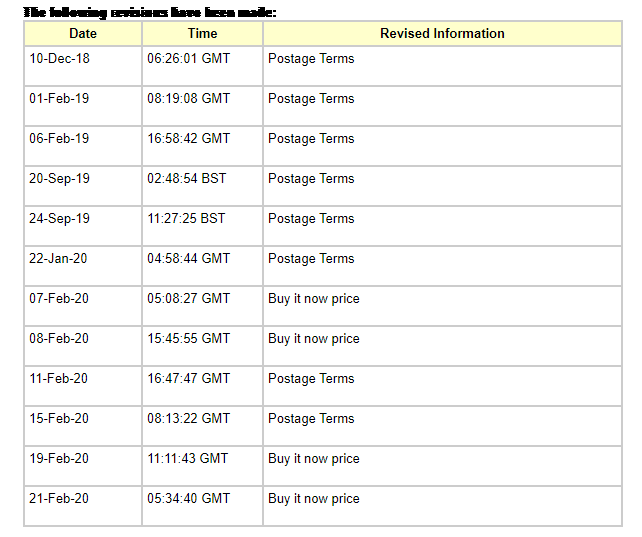The width and height of the screenshot is (642, 537).
Task: Select the 10-Dec-18 date cell
Action: click(x=83, y=66)
